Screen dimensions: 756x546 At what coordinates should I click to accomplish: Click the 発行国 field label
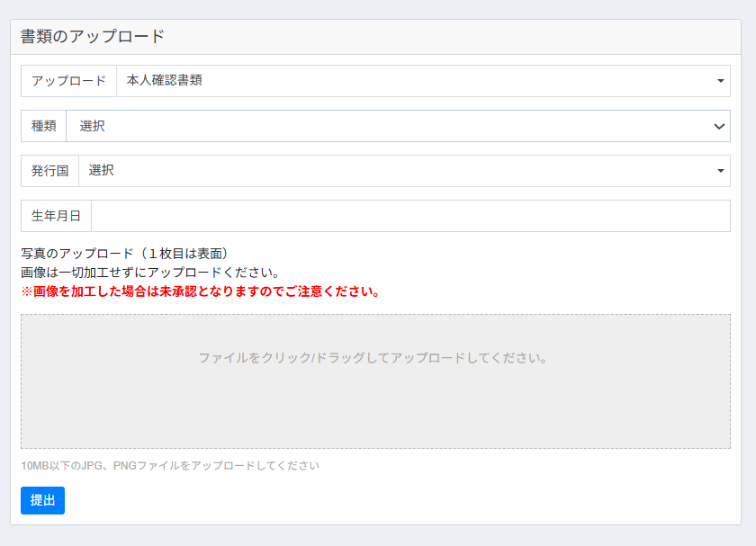click(x=49, y=171)
